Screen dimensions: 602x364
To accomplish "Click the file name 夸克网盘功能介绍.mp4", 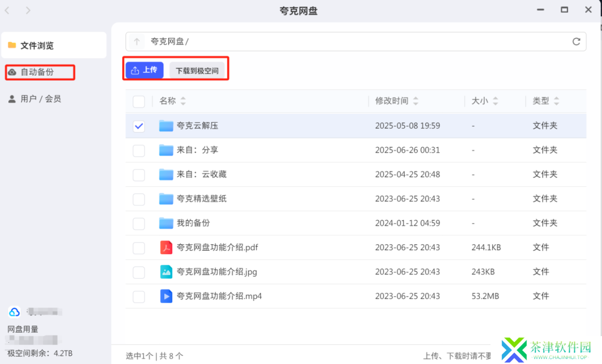I will coord(219,296).
